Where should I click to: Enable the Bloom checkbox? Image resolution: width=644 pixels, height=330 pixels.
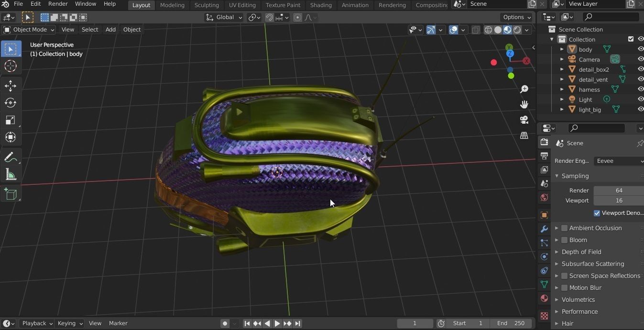pyautogui.click(x=564, y=240)
